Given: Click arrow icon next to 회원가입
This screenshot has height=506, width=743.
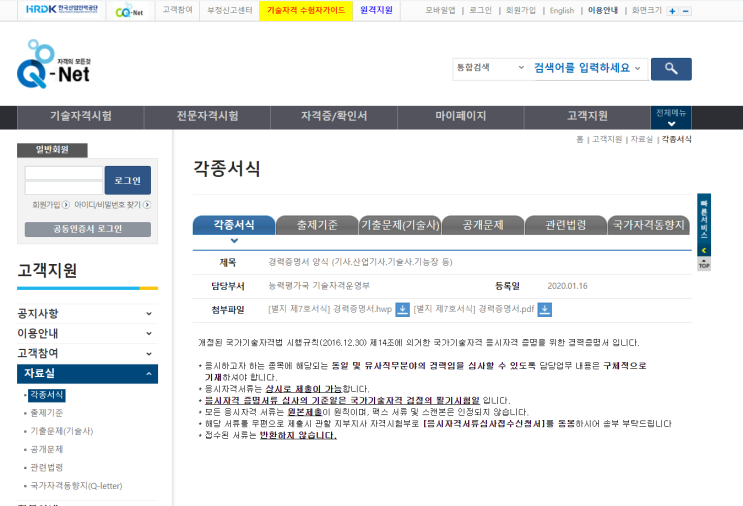Looking at the screenshot, I should coord(66,205).
